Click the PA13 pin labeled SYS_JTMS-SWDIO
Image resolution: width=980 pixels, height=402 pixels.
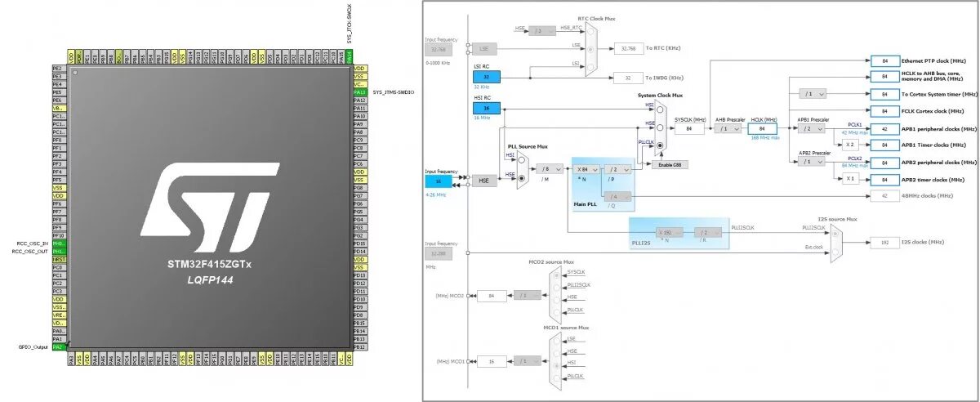pos(359,92)
